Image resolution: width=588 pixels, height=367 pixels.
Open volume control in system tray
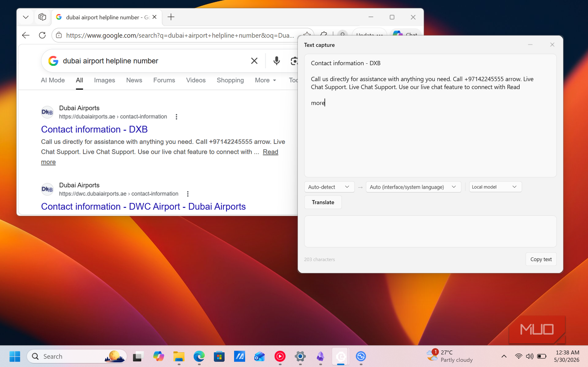[530, 356]
